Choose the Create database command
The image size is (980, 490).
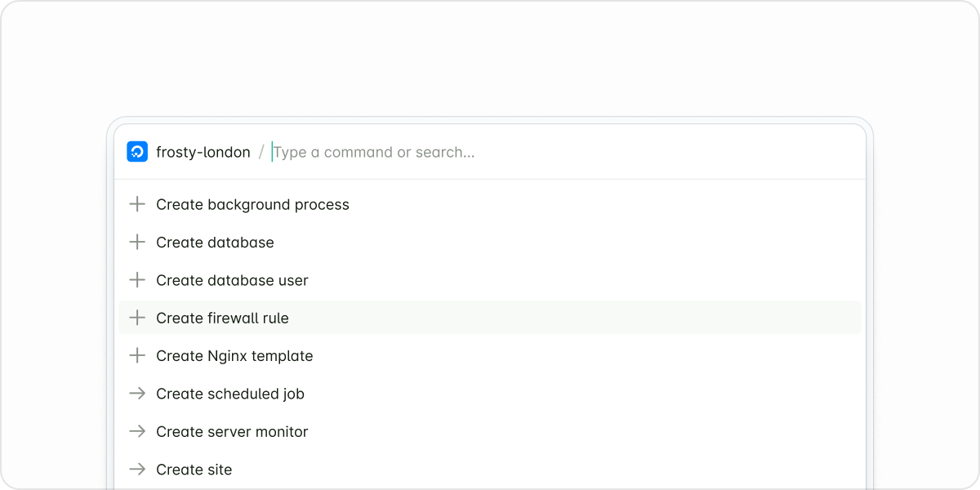tap(215, 243)
